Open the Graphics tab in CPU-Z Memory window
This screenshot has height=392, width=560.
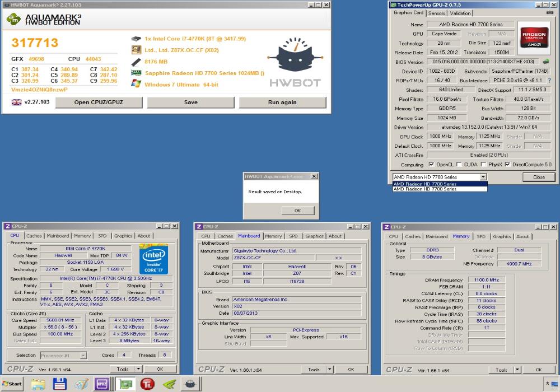click(x=502, y=236)
